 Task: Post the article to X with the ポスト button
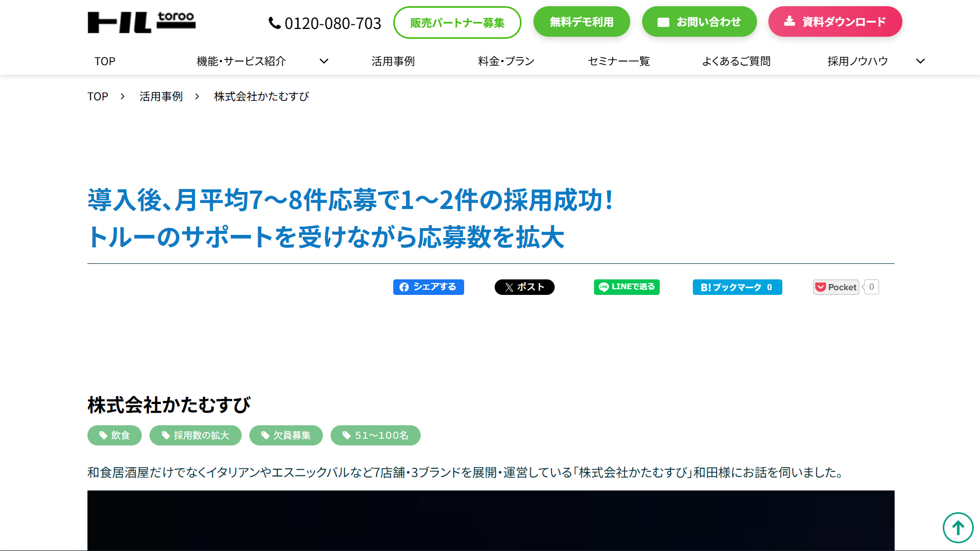(x=524, y=287)
